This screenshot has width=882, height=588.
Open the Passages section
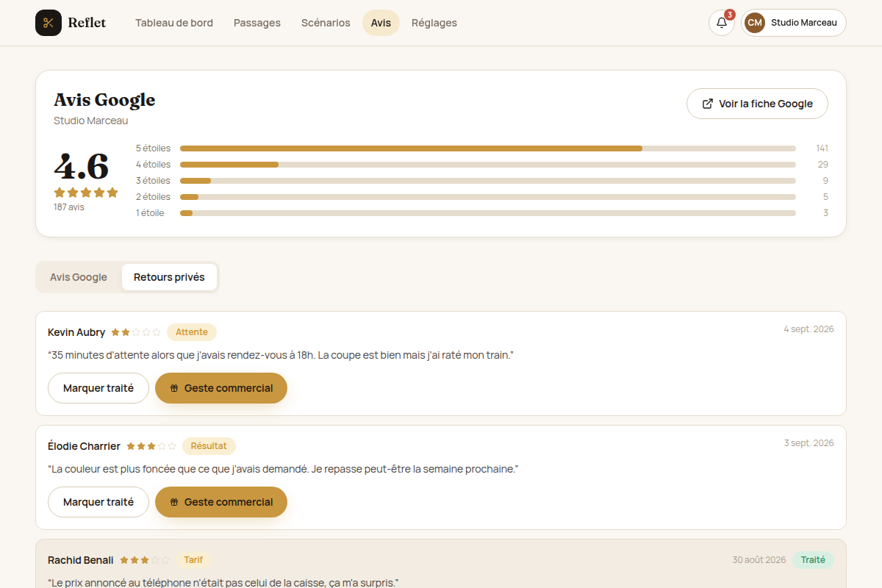pos(257,23)
